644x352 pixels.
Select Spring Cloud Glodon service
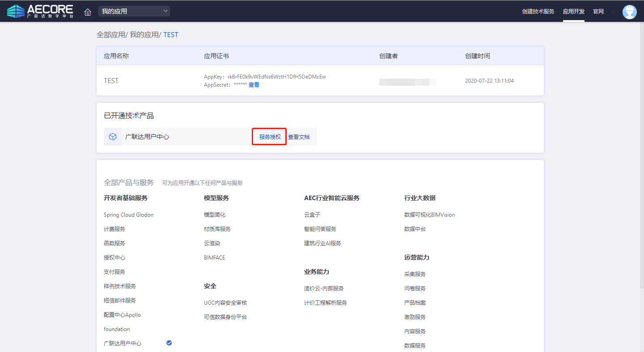128,215
